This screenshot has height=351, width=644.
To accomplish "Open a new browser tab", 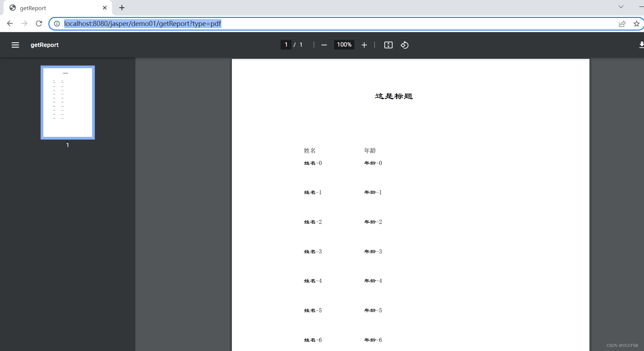I will click(122, 8).
